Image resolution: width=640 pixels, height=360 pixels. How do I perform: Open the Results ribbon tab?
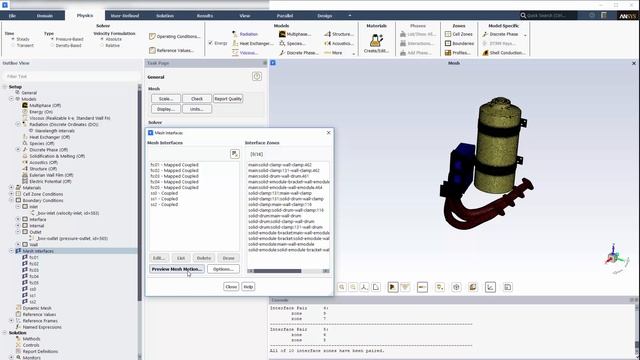205,16
